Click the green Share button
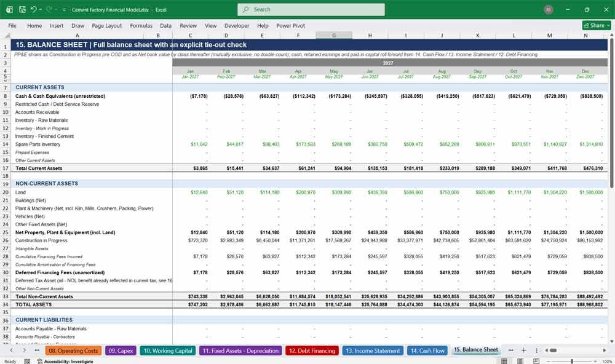Screen dimensions: 615x364 coord(597,25)
